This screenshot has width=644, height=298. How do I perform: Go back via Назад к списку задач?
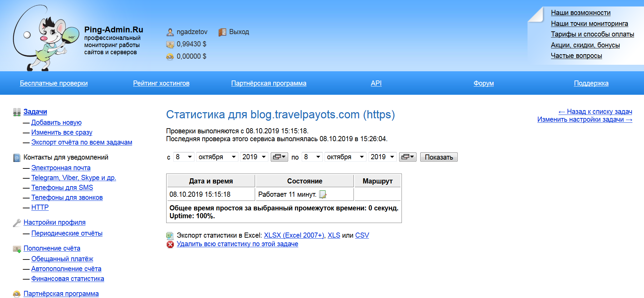point(595,111)
